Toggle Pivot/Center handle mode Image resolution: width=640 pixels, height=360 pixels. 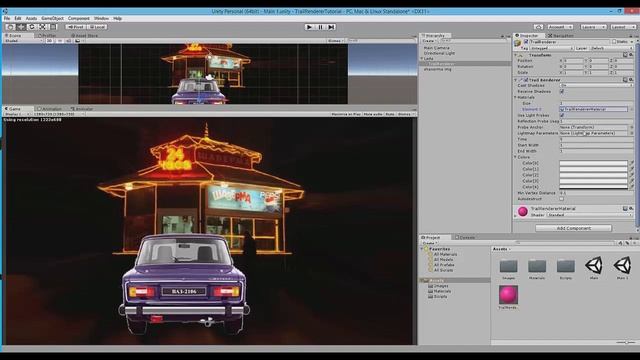pos(76,27)
